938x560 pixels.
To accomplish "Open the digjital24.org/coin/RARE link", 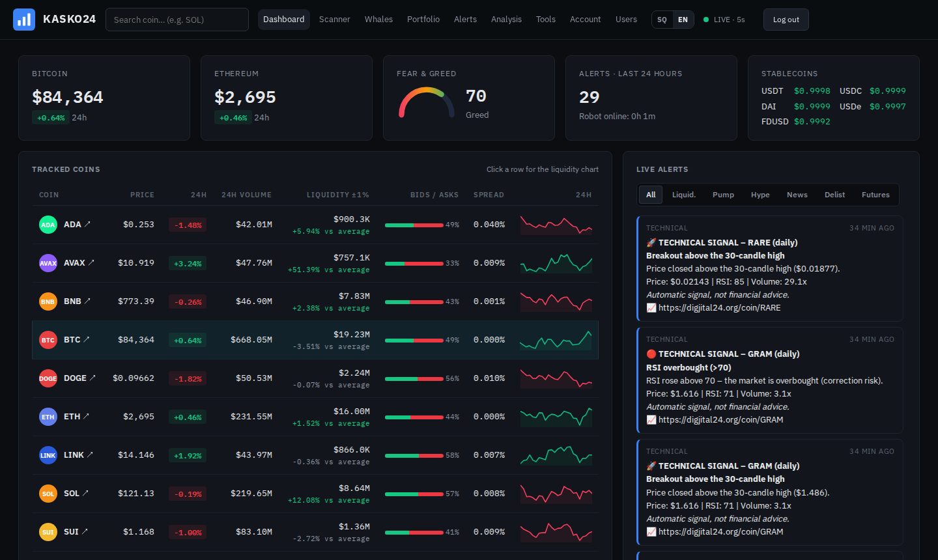I will tap(719, 308).
